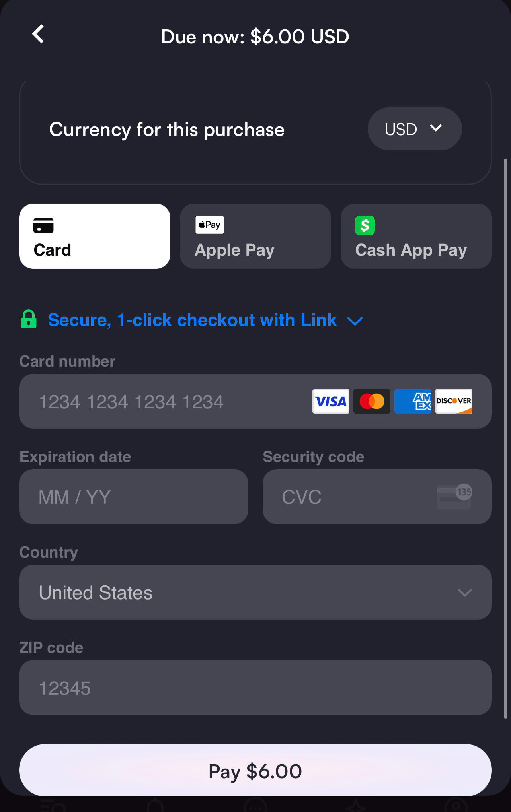
Task: Click the Pay $6.00 button
Action: pos(255,771)
